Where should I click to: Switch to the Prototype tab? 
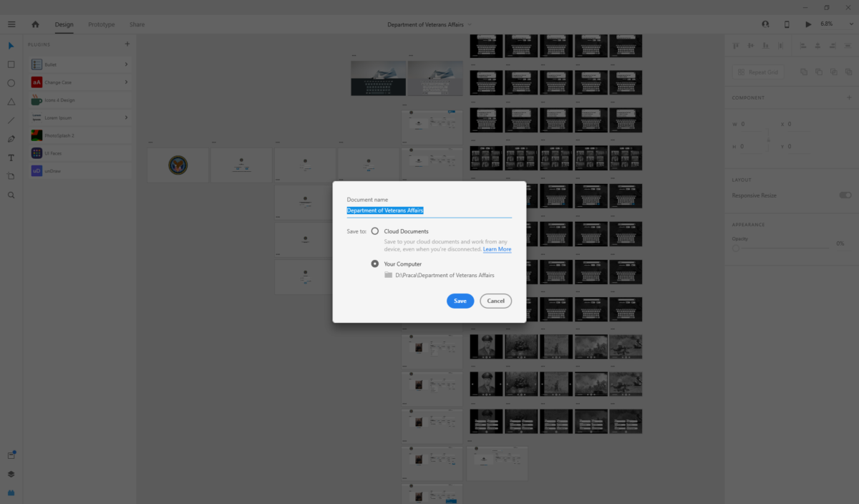(x=101, y=24)
